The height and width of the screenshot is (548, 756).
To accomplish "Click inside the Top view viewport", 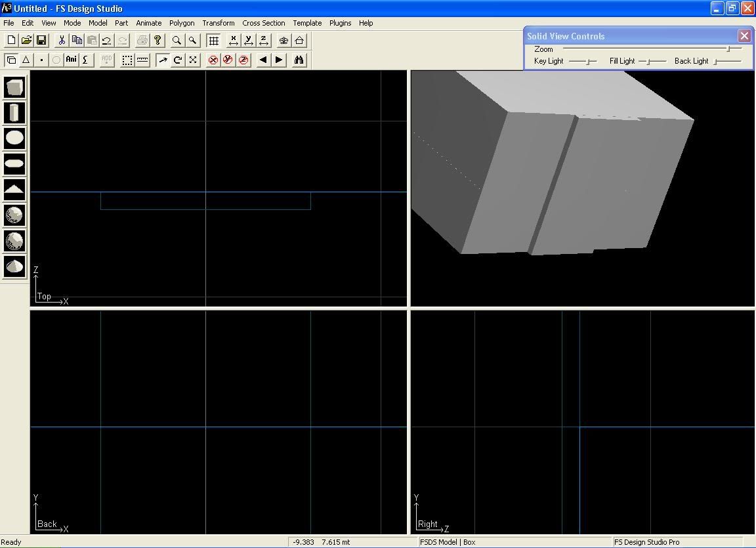I will point(219,188).
